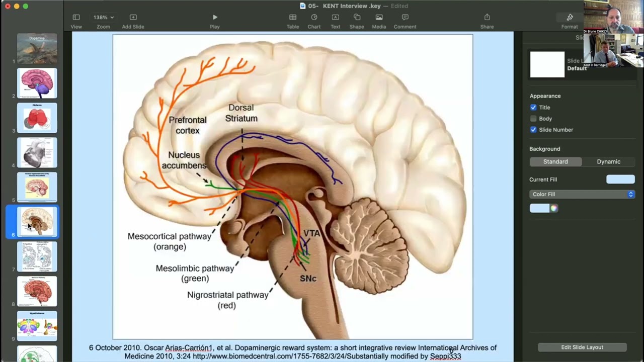Select the 'Prefrontal cortex' label
644x362 pixels.
click(x=188, y=125)
